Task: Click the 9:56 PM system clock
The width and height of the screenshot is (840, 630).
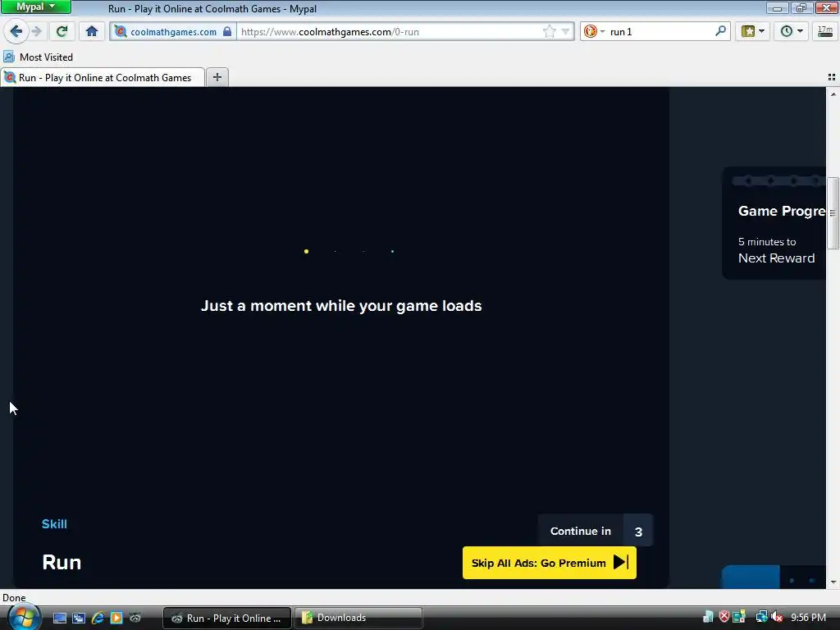Action: click(x=808, y=617)
